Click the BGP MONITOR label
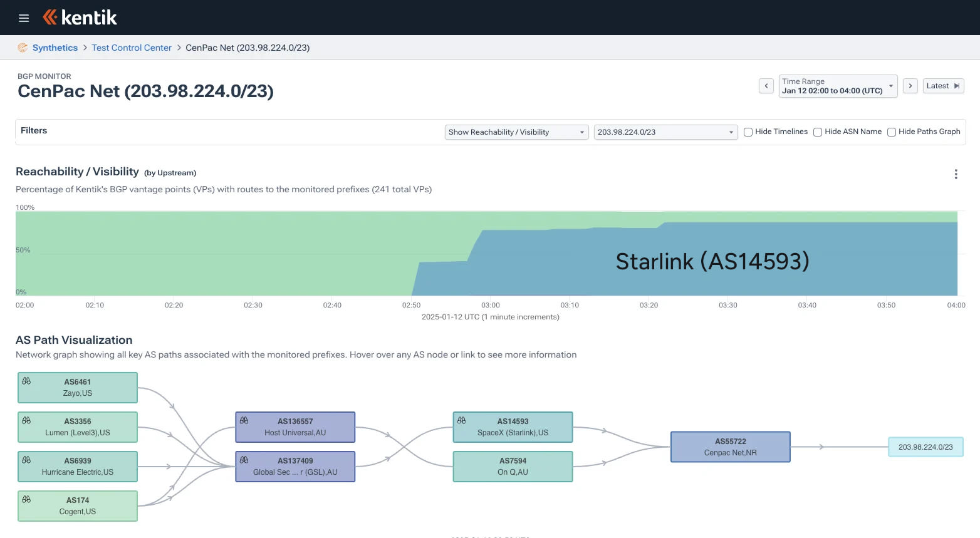This screenshot has width=980, height=538. (44, 76)
